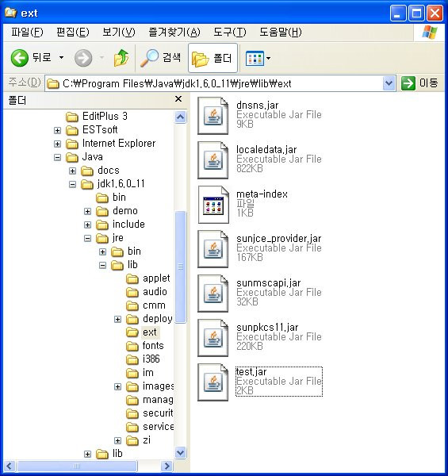Click the green Back arrow icon
This screenshot has height=476, width=448.
(19, 58)
